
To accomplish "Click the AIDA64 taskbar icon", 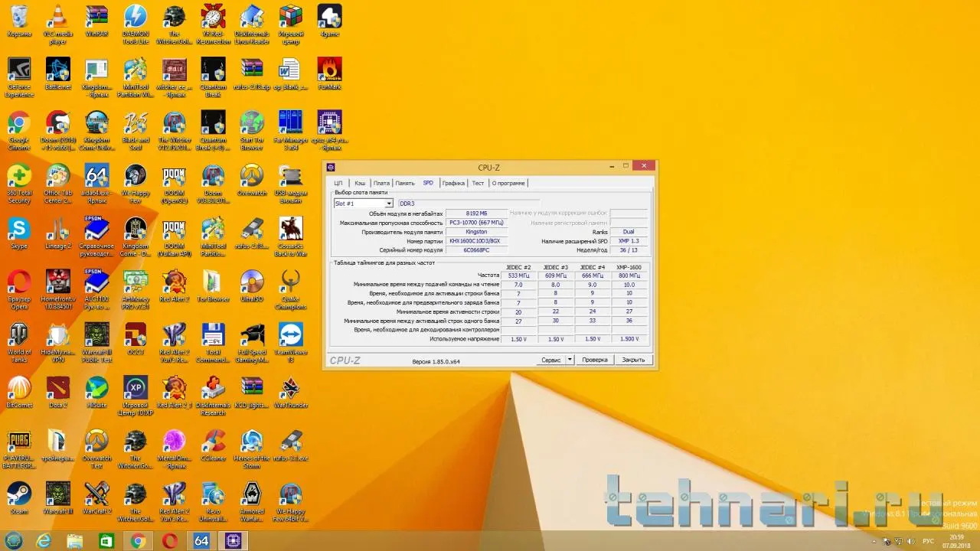I will [x=201, y=541].
